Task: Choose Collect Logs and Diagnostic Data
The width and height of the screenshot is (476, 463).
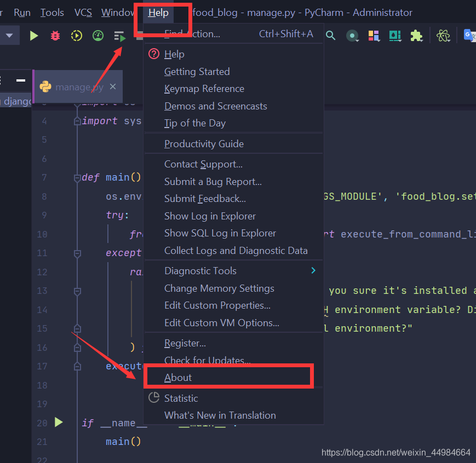Action: point(234,251)
